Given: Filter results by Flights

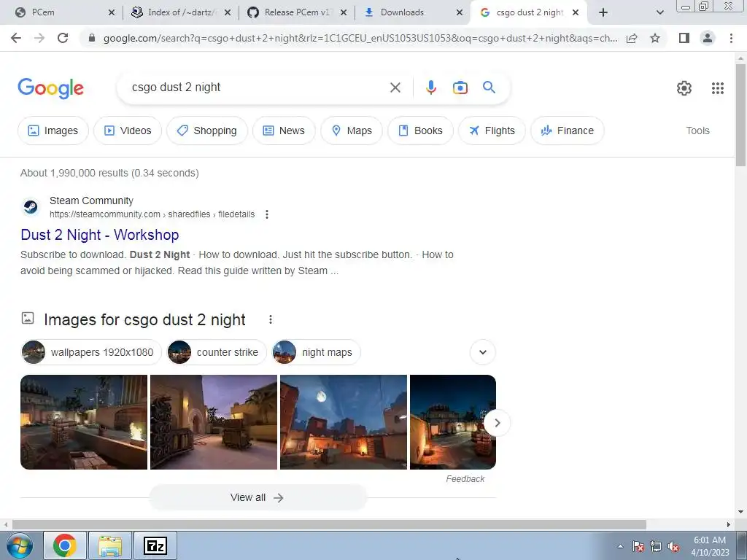Looking at the screenshot, I should click(x=492, y=131).
